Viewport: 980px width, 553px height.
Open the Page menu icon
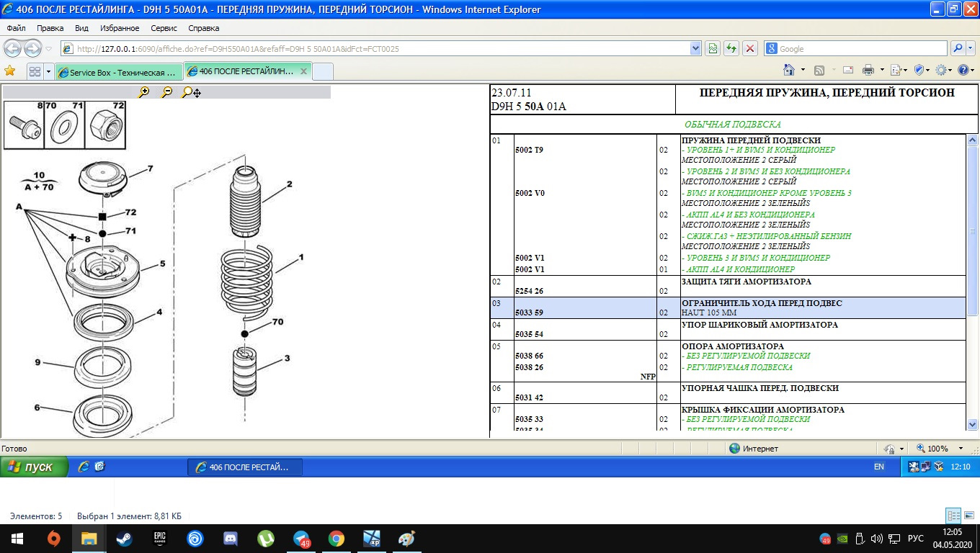[x=896, y=71]
